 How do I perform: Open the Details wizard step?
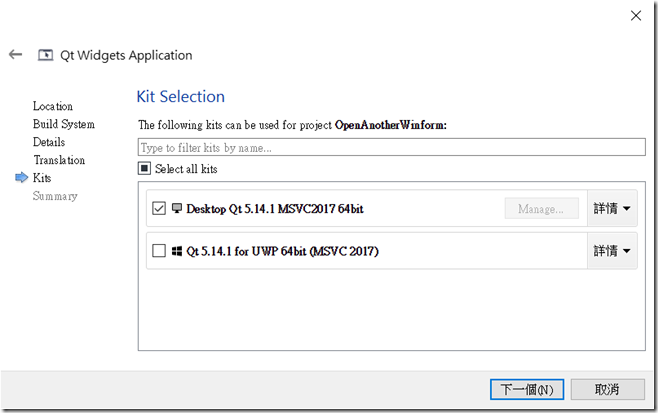[x=49, y=142]
